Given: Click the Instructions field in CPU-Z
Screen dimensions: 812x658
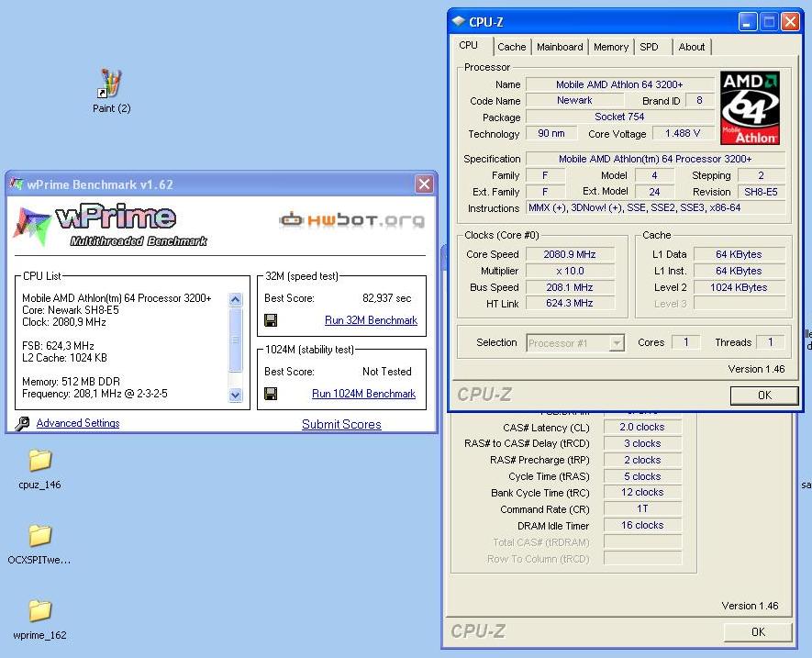Looking at the screenshot, I should [x=656, y=207].
